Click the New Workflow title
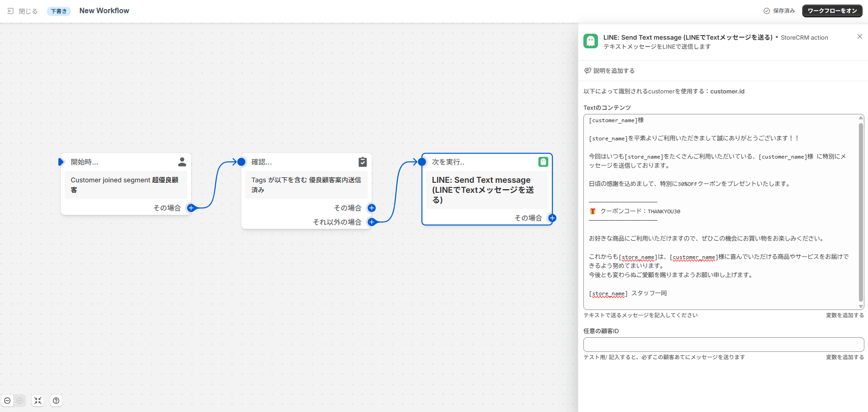The image size is (868, 412). point(104,10)
